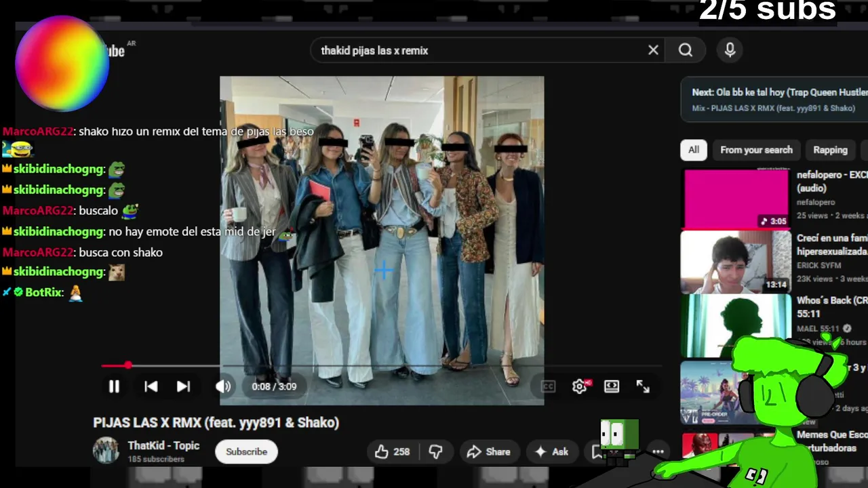
Task: Click BotRix username in chat
Action: pyautogui.click(x=44, y=293)
